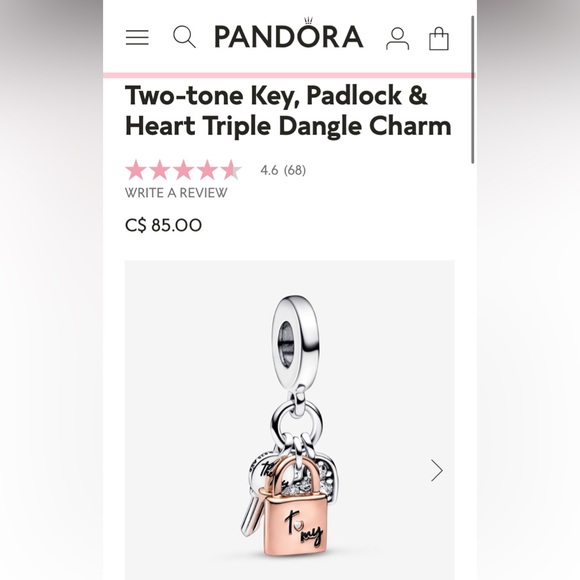This screenshot has width=580, height=580.
Task: View the shopping bag
Action: pyautogui.click(x=439, y=38)
